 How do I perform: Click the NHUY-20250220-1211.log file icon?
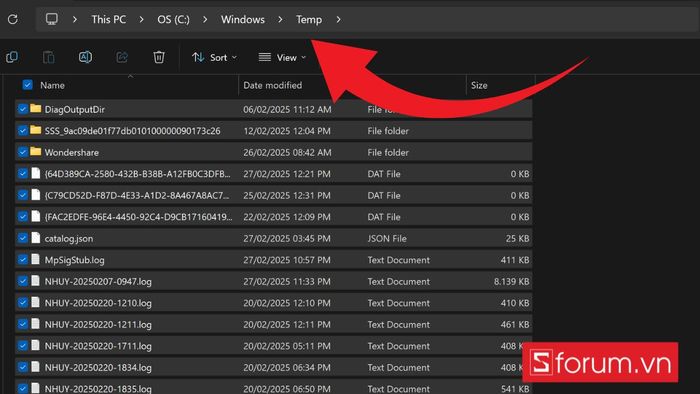(x=36, y=323)
